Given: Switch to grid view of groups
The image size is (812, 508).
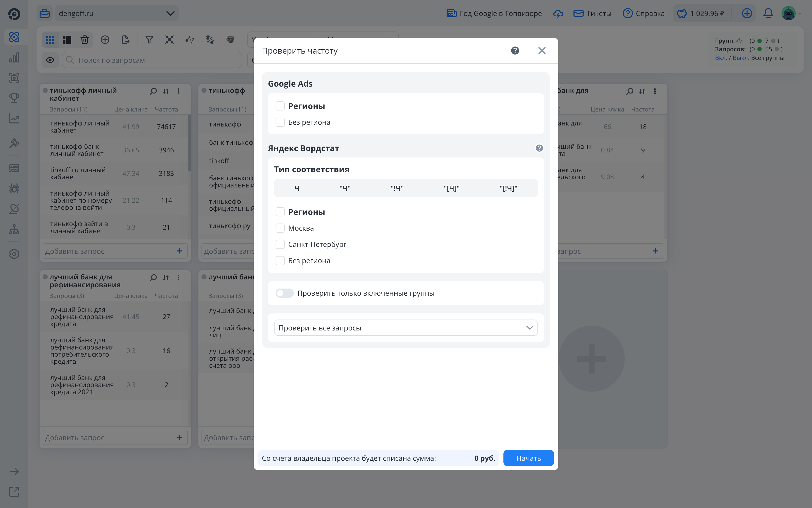Looking at the screenshot, I should pos(50,40).
